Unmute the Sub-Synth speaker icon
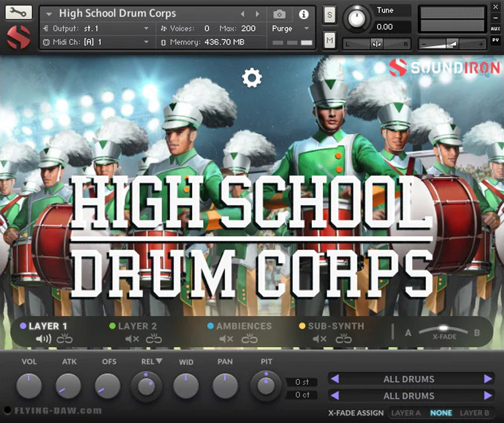The image size is (504, 423). click(x=319, y=339)
